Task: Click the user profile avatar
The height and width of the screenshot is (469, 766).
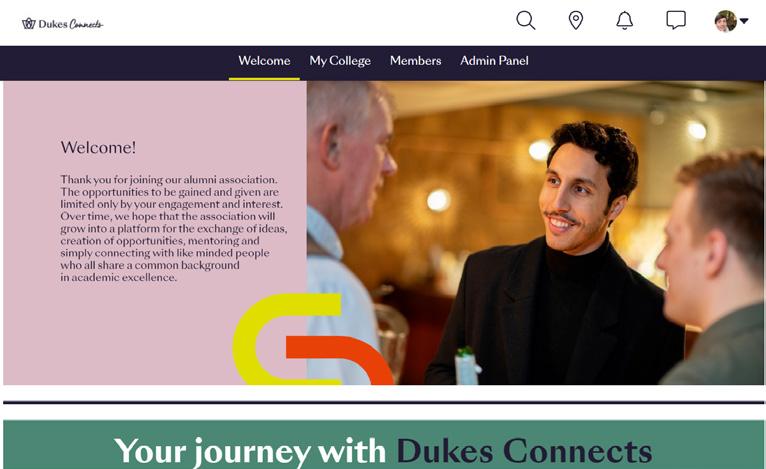Action: tap(725, 21)
